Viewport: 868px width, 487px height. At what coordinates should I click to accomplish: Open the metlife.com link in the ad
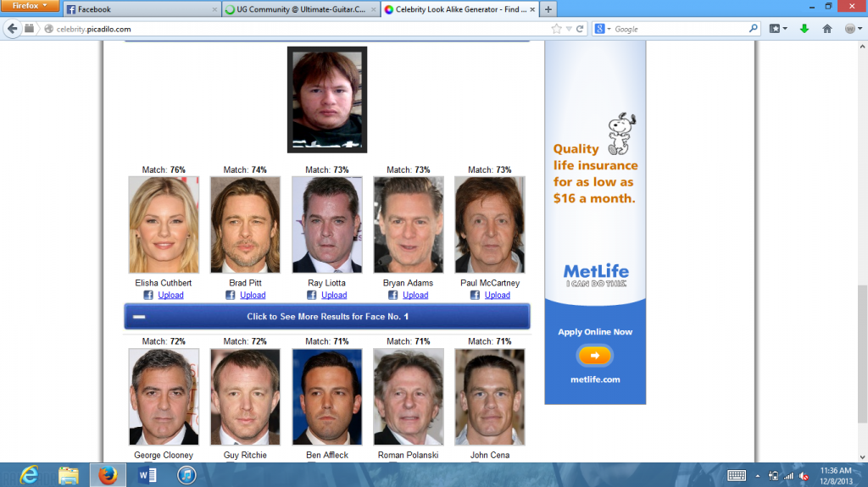595,379
